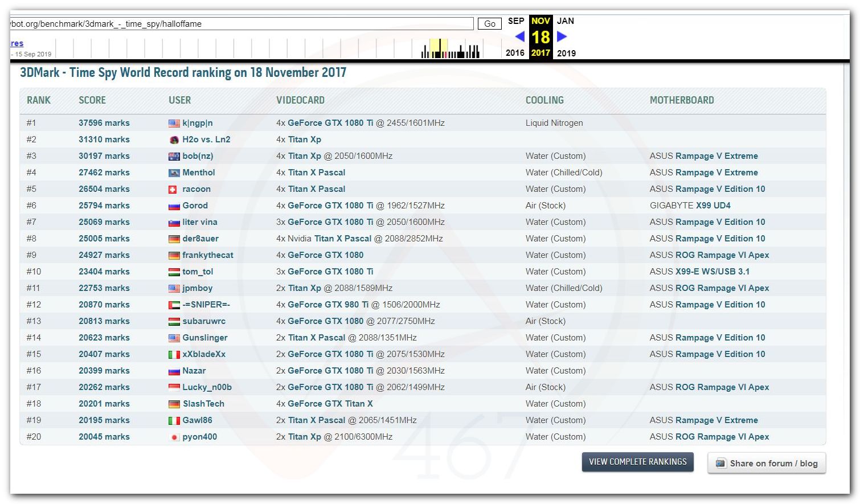Viewport: 860px width, 504px height.
Task: Click the 20045 marks score
Action: point(104,437)
